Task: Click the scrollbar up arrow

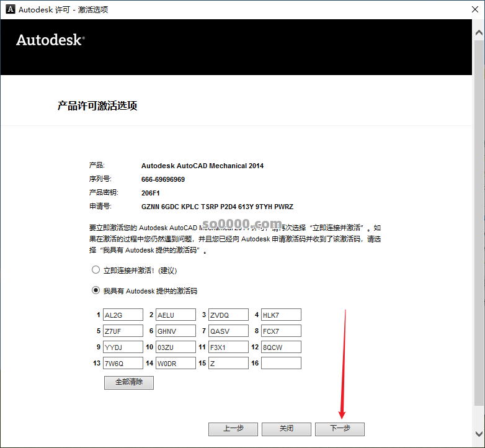Action: [x=479, y=32]
